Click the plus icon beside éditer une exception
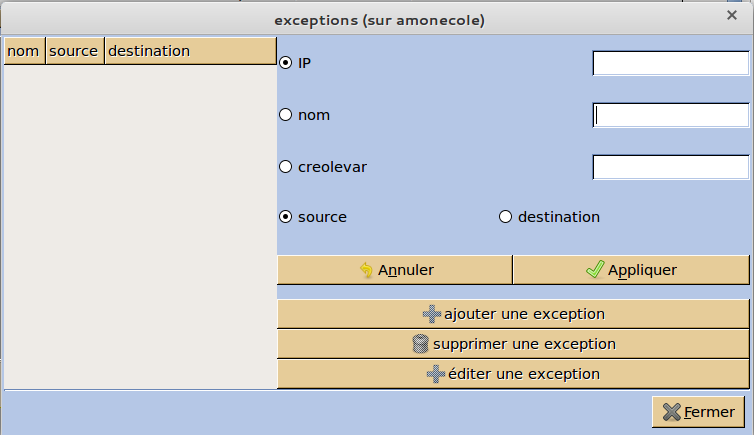 click(x=436, y=374)
